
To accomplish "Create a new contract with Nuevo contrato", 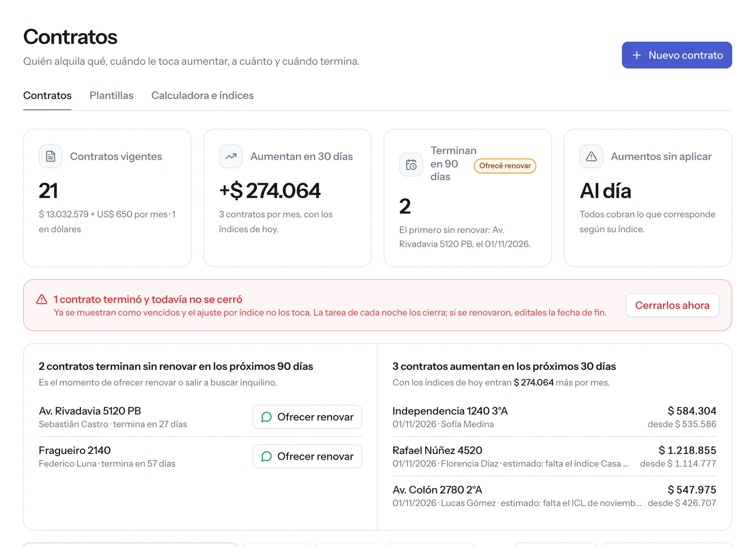I will (677, 55).
